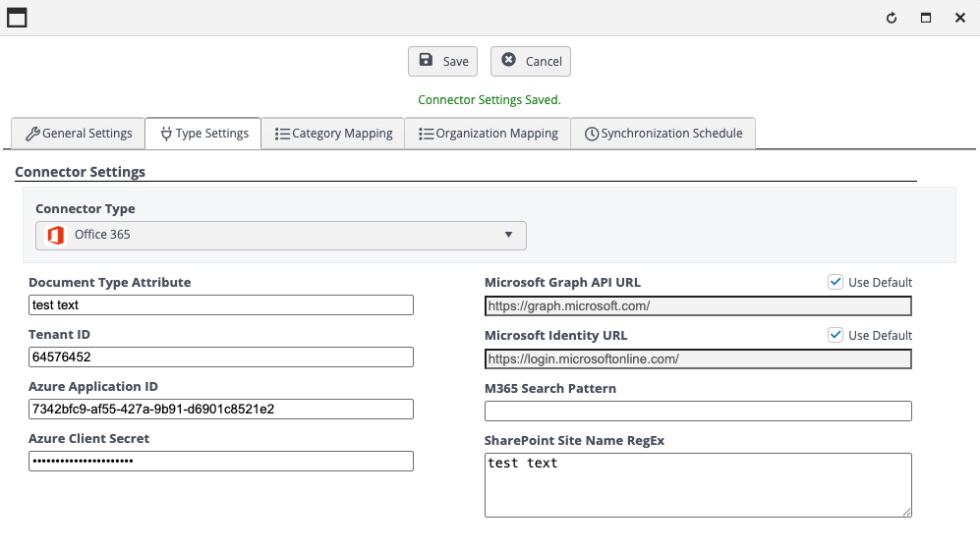Save the connector settings
980x549 pixels.
pos(442,61)
